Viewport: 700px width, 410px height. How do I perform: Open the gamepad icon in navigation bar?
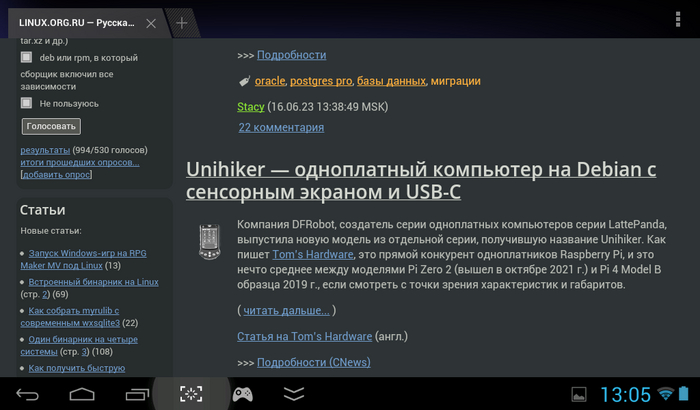(243, 394)
